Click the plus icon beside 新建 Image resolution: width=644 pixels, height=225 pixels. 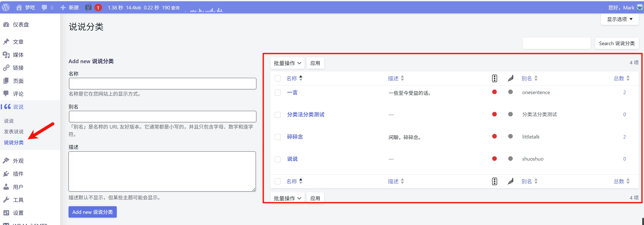[x=63, y=8]
